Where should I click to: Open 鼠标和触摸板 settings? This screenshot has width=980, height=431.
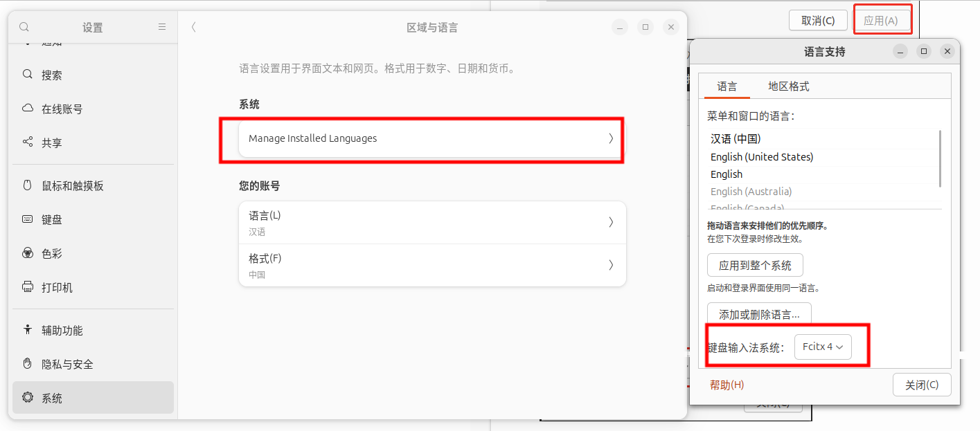pos(72,185)
